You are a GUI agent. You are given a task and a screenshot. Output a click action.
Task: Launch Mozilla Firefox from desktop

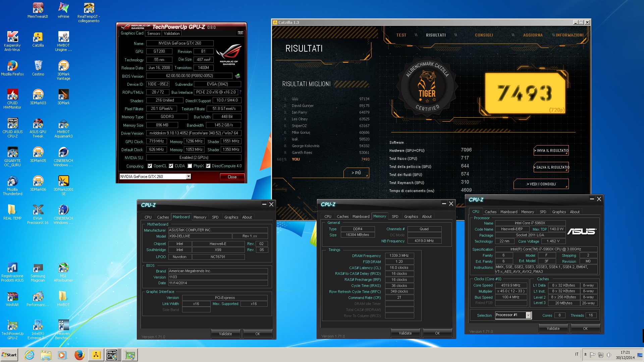12,68
